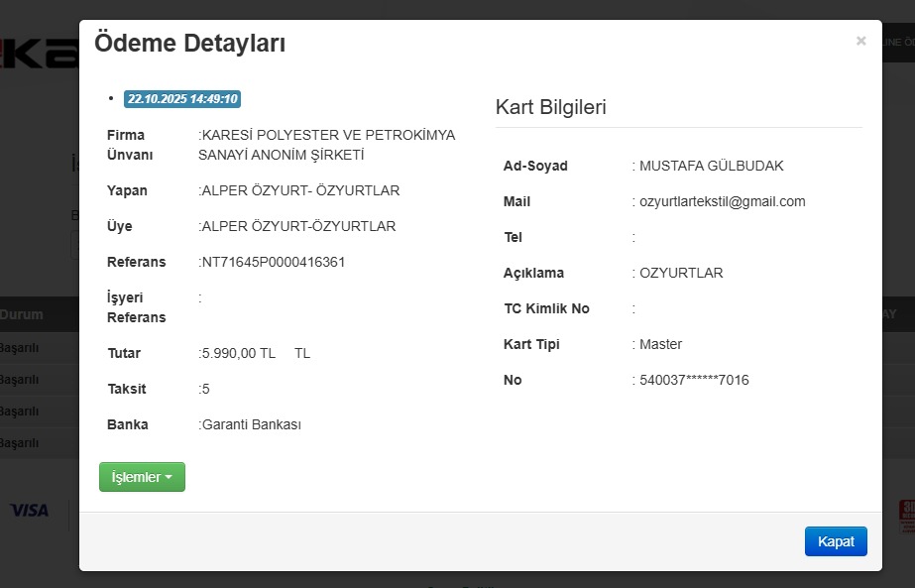Click the cardholder name MUSTAFA GÜLBUDAK

(711, 166)
